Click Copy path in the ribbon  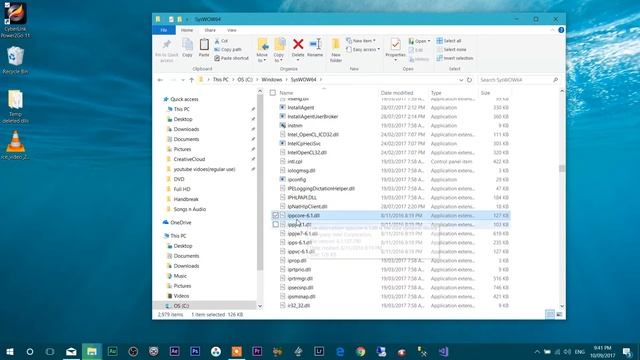coord(228,49)
